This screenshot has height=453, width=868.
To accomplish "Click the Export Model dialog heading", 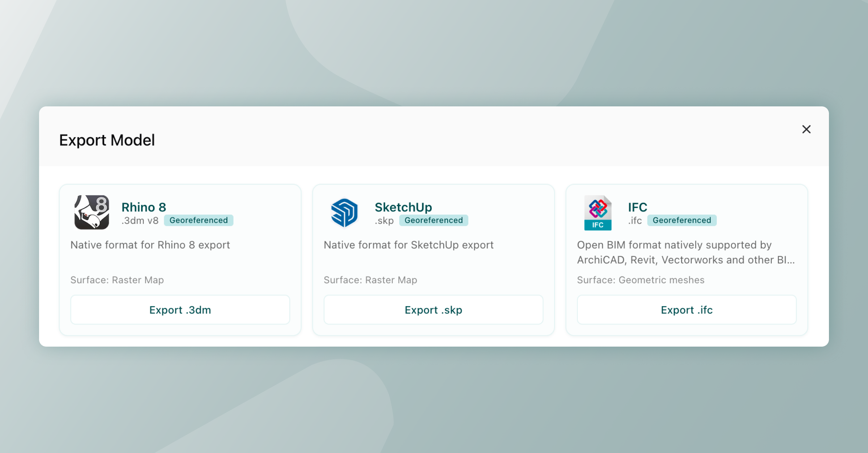I will coord(107,140).
